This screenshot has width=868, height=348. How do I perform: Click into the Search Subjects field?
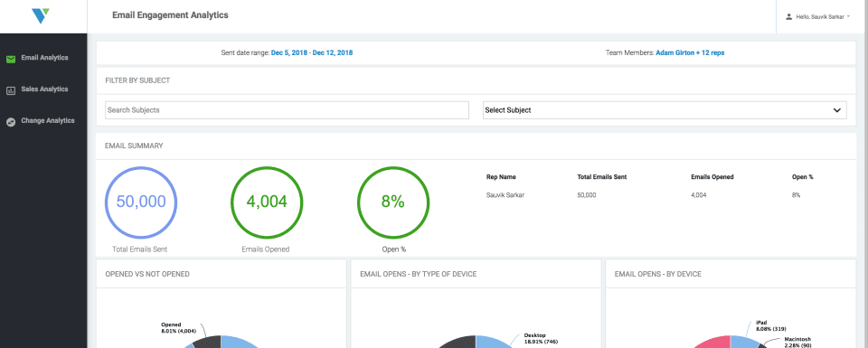click(x=287, y=110)
